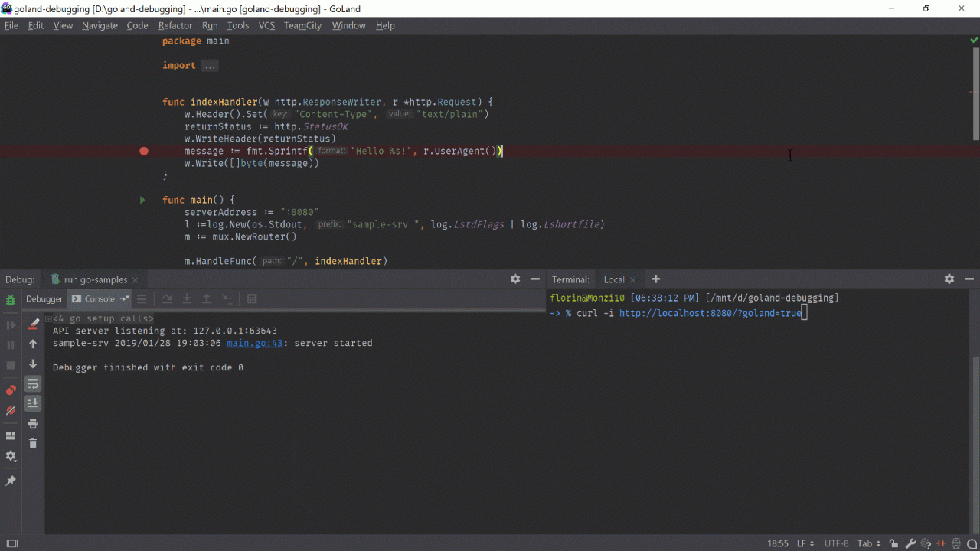Viewport: 980px width, 551px height.
Task: Click the Down stack trace arrow
Action: coord(33,364)
